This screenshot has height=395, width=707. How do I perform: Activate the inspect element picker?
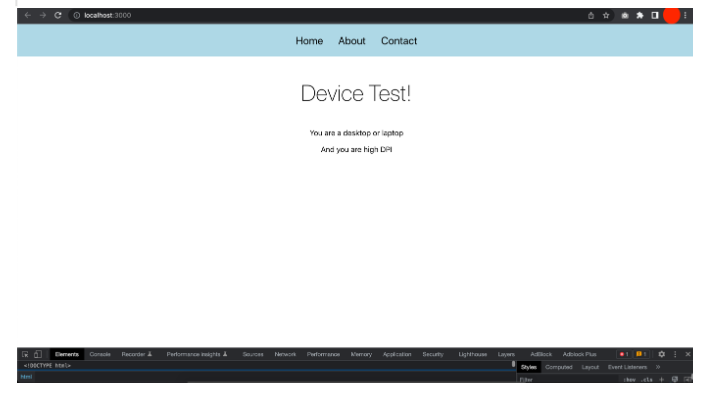25,354
